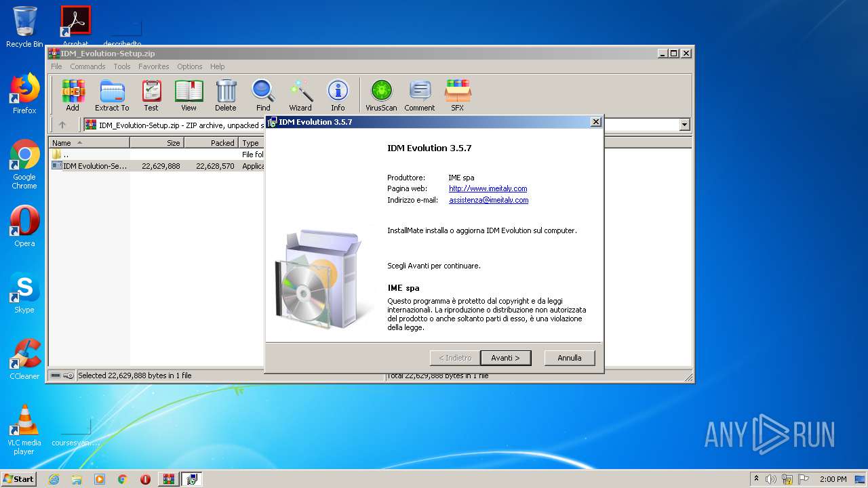Open the http://www.imeitaly.com link
This screenshot has height=488, width=868.
488,188
